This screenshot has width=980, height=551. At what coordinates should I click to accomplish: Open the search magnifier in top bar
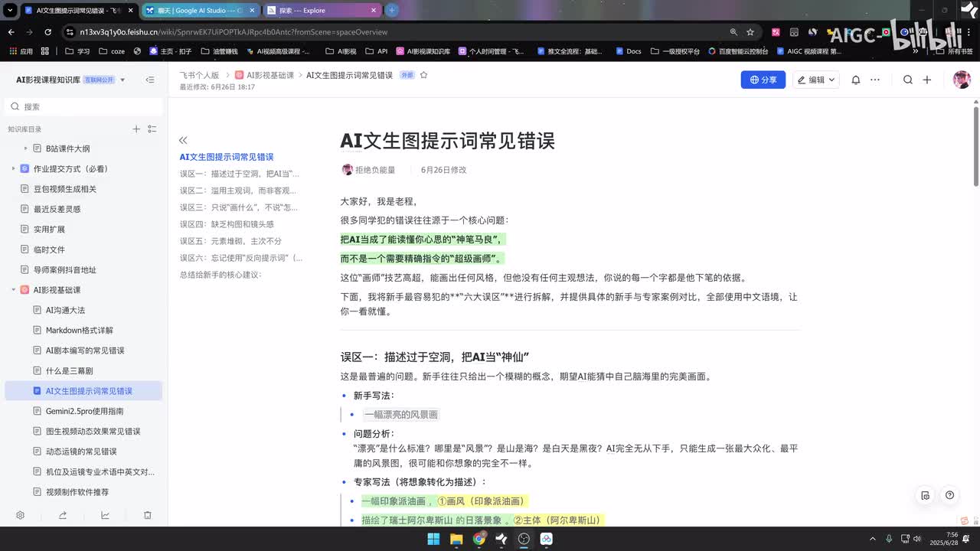click(907, 80)
